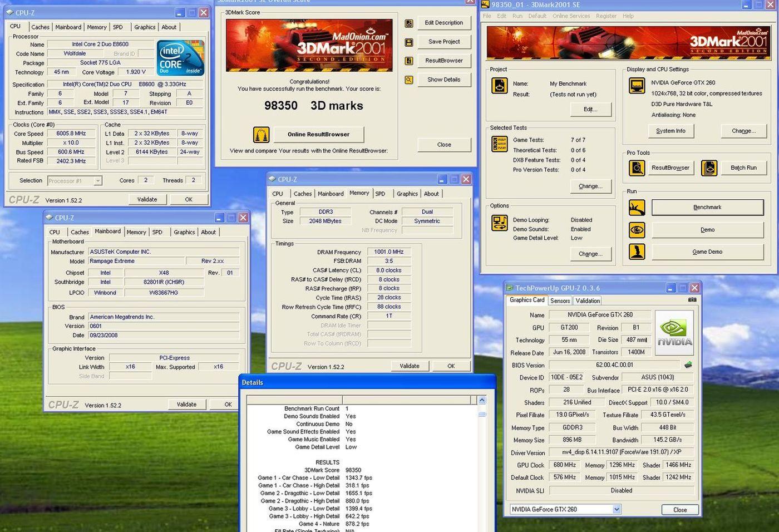Switch to Sensors tab in GPU-Z
This screenshot has height=532, width=779.
[x=560, y=301]
